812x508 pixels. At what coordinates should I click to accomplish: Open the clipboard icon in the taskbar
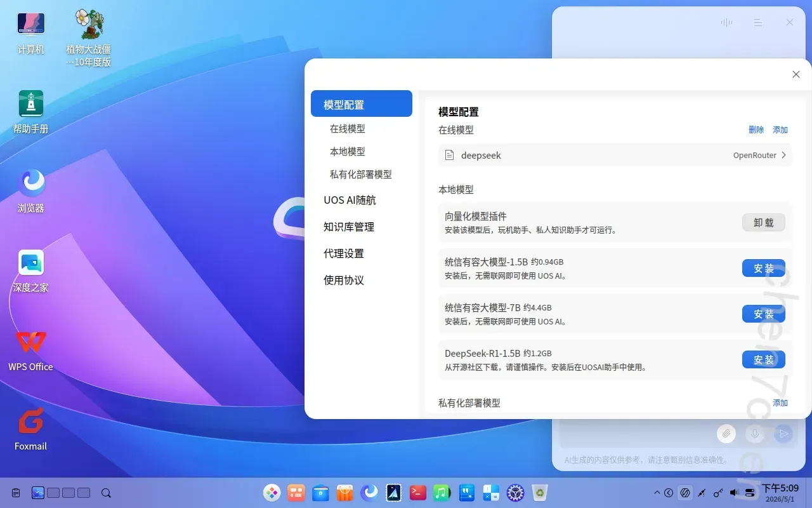(16, 493)
